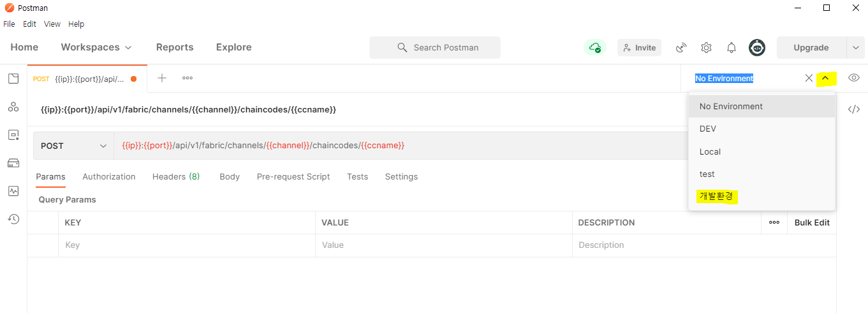Open Reports page
Image resolution: width=868 pixels, height=313 pixels.
(x=175, y=47)
